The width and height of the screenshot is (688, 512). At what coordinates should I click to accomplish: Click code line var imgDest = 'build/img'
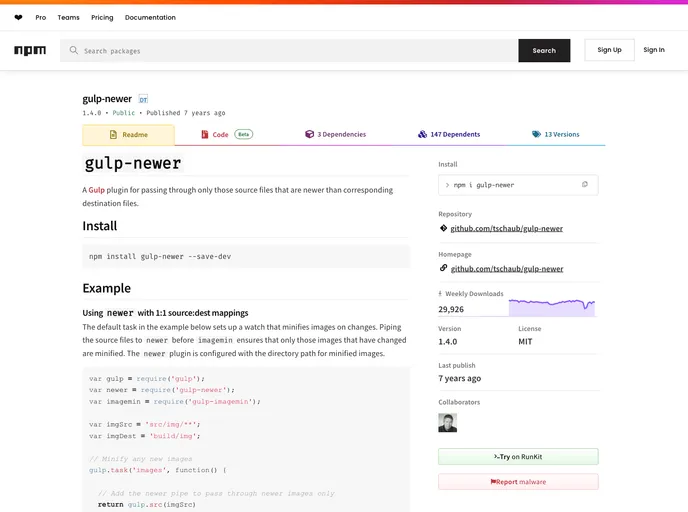[144, 436]
